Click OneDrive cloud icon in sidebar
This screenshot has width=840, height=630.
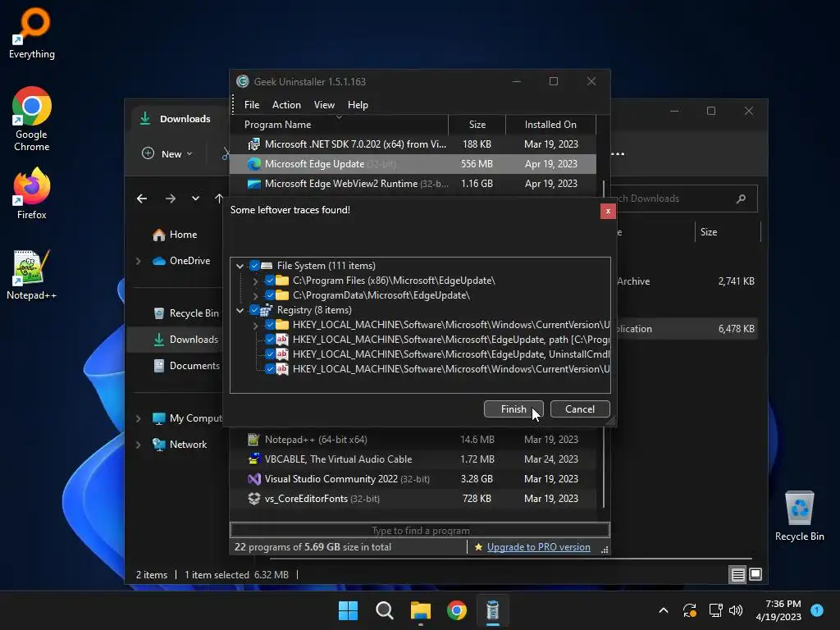click(158, 261)
